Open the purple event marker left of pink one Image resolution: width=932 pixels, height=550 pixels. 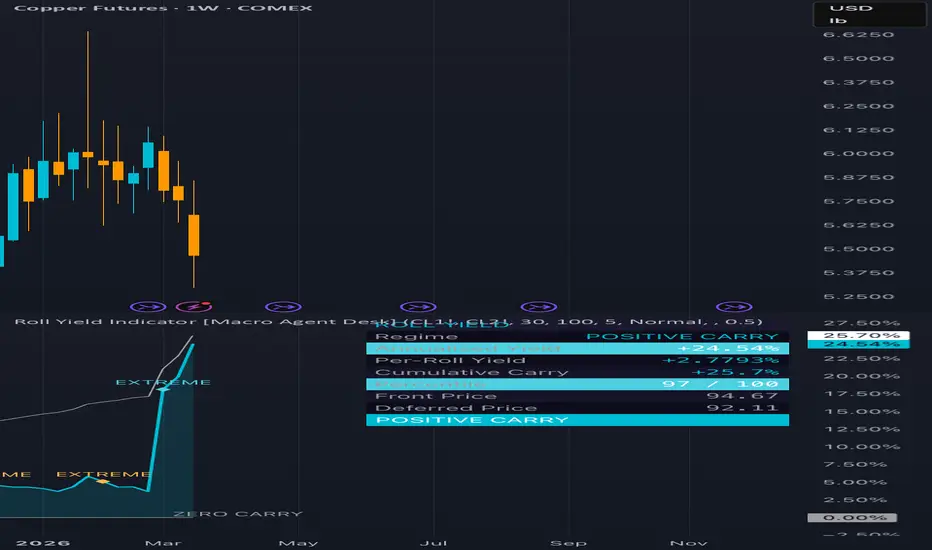coord(148,307)
